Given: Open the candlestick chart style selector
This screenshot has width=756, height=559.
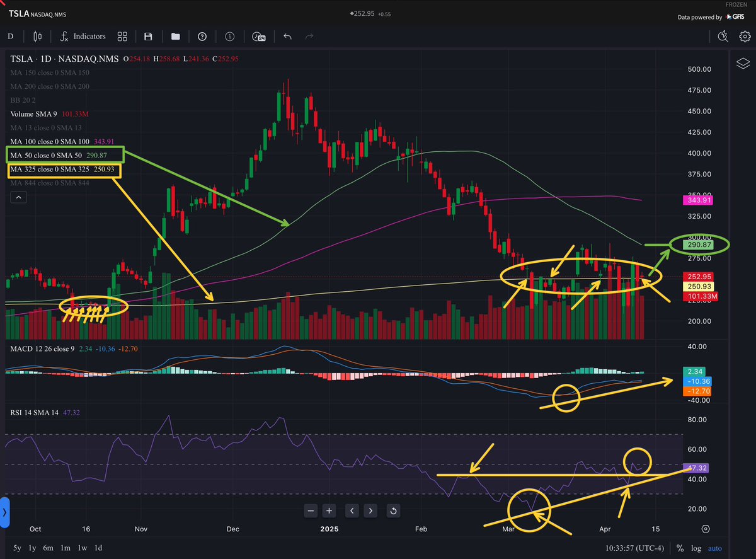Looking at the screenshot, I should click(x=37, y=37).
